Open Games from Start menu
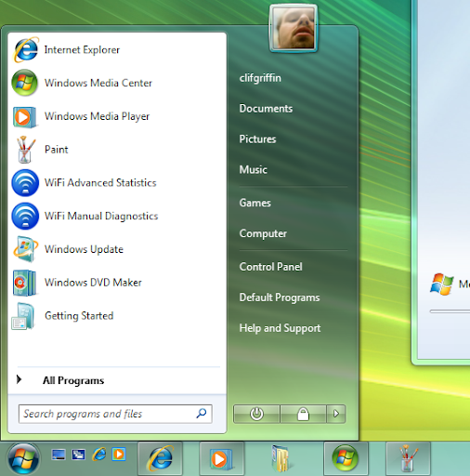The width and height of the screenshot is (470, 476). tap(255, 203)
